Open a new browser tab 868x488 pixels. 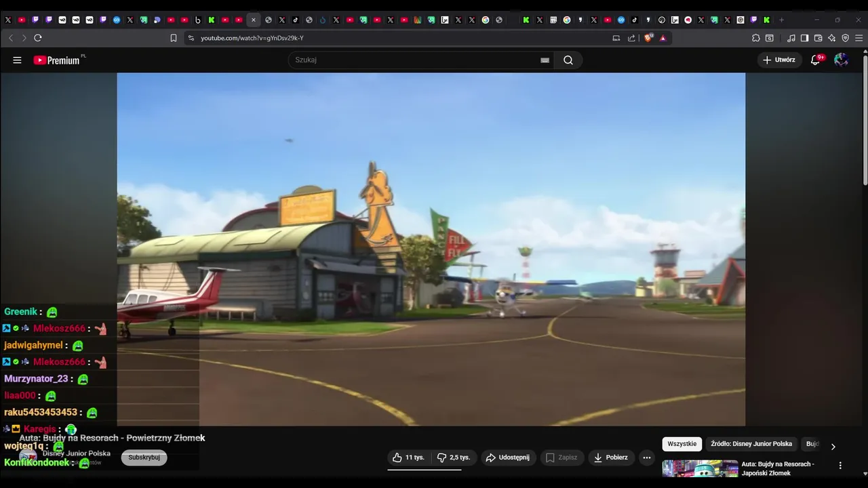pyautogui.click(x=781, y=20)
